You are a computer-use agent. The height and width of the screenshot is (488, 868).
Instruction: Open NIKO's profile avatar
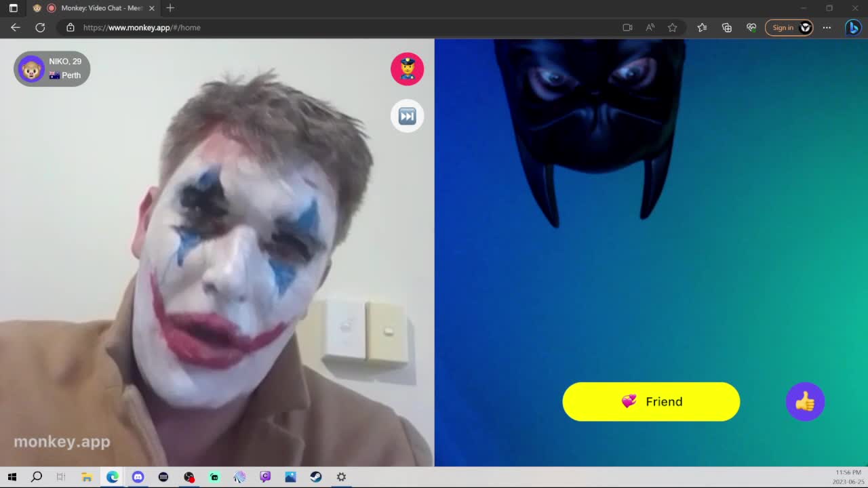coord(31,68)
